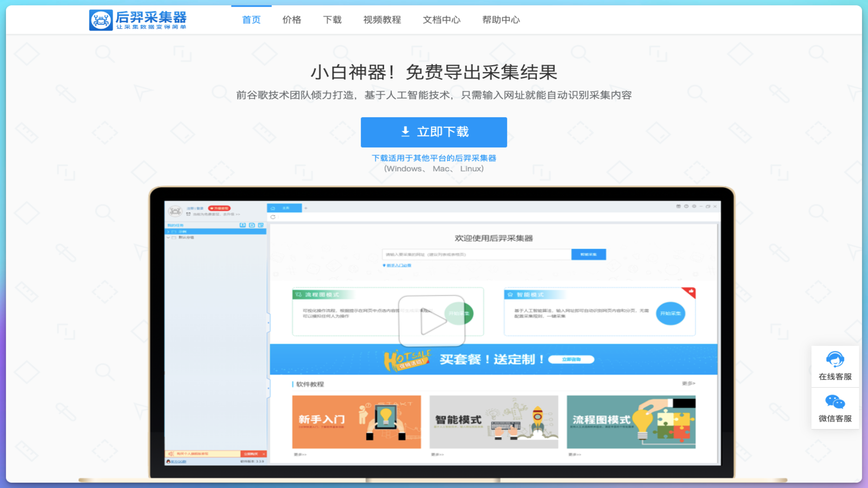
Task: Click the refresh icon in the mockup browser toolbar
Action: pos(273,217)
